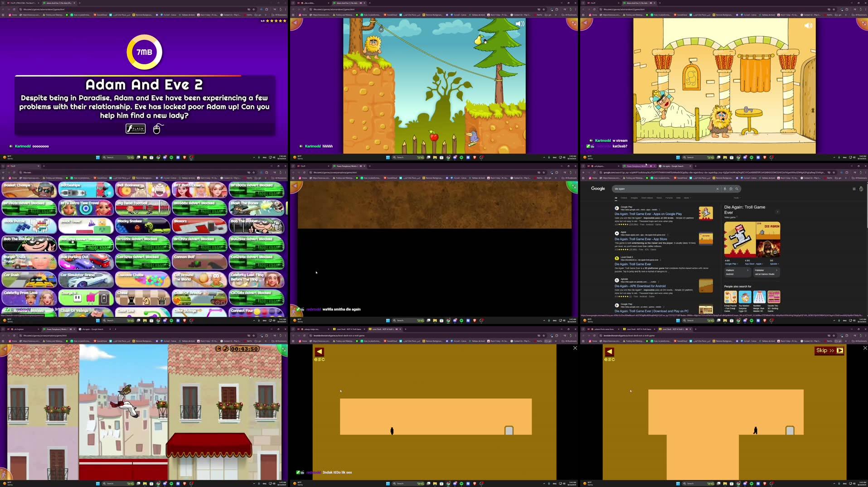
Task: Click the X close icon in the Level Devil window without Skip
Action: 575,348
